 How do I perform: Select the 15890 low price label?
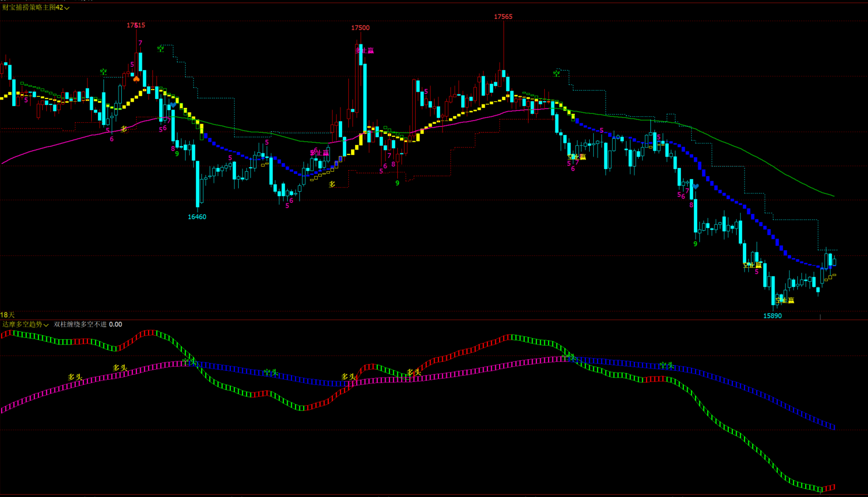(772, 316)
